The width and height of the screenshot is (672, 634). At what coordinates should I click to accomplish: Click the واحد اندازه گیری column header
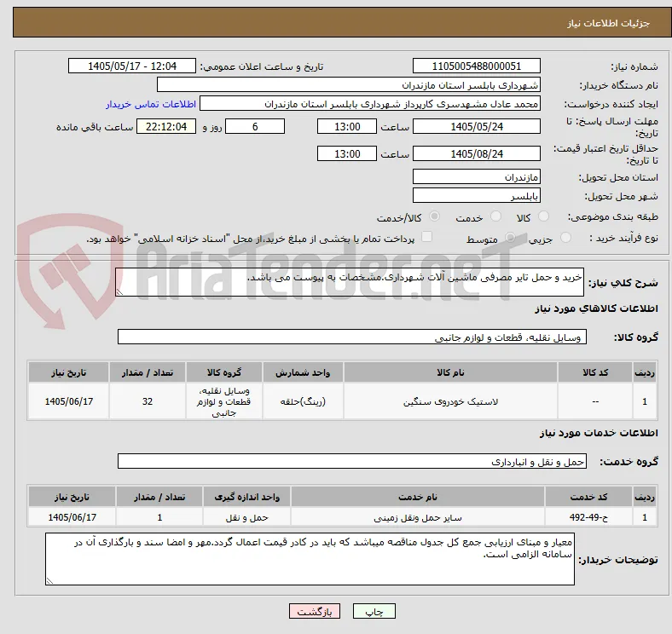pos(246,497)
